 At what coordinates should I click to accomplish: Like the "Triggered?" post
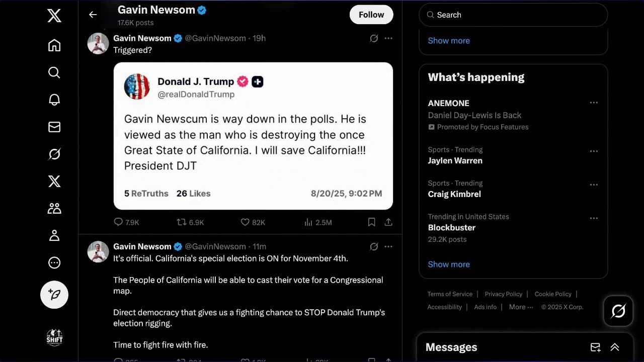click(x=245, y=222)
